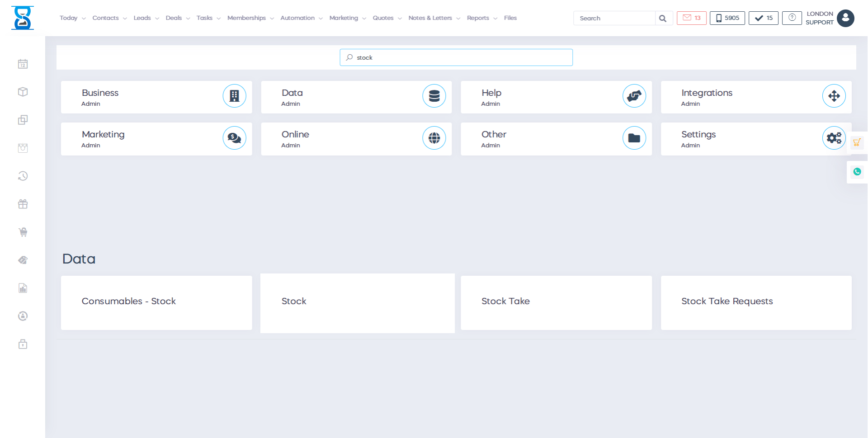Open the green phone widget icon
The height and width of the screenshot is (438, 868).
click(857, 172)
